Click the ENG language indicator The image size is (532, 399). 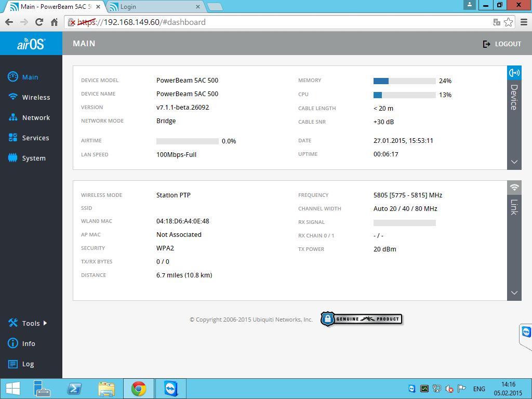479,389
